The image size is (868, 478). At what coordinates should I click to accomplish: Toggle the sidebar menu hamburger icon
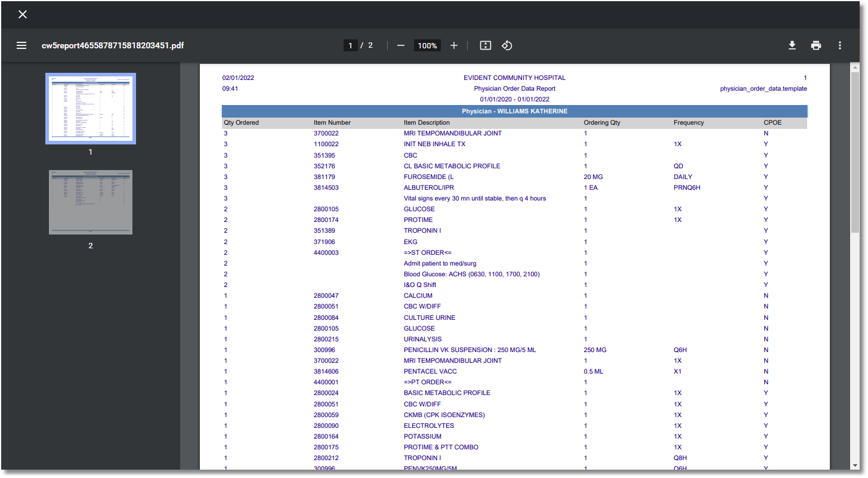[x=21, y=45]
